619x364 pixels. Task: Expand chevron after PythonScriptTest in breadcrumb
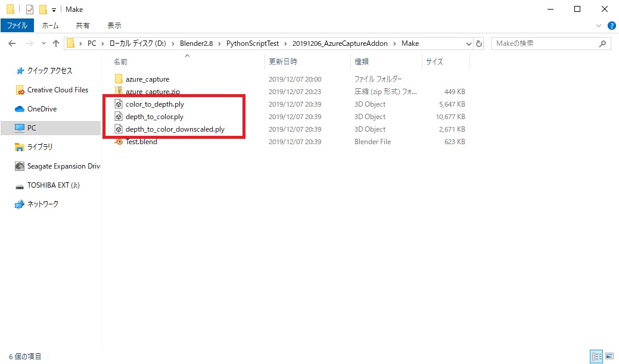(285, 43)
